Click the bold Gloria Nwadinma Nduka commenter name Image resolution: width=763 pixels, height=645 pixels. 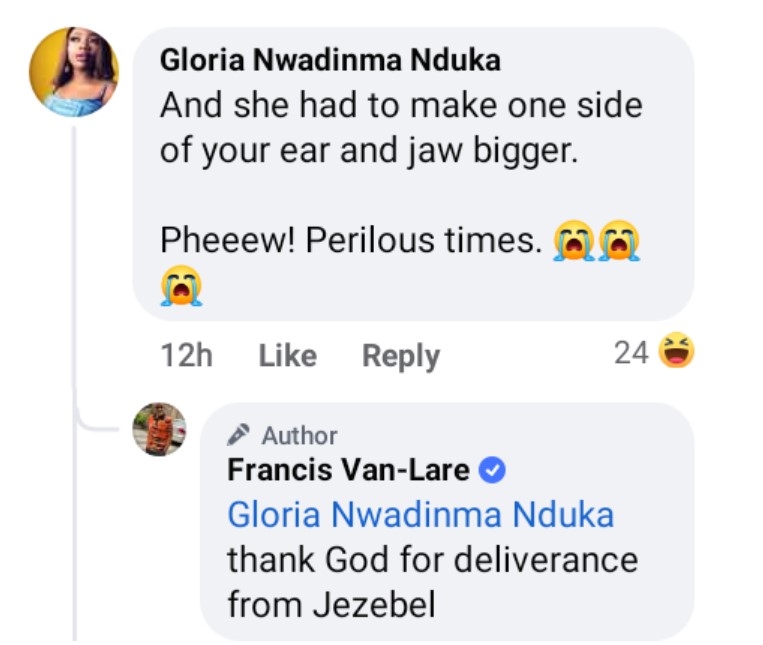pyautogui.click(x=330, y=61)
